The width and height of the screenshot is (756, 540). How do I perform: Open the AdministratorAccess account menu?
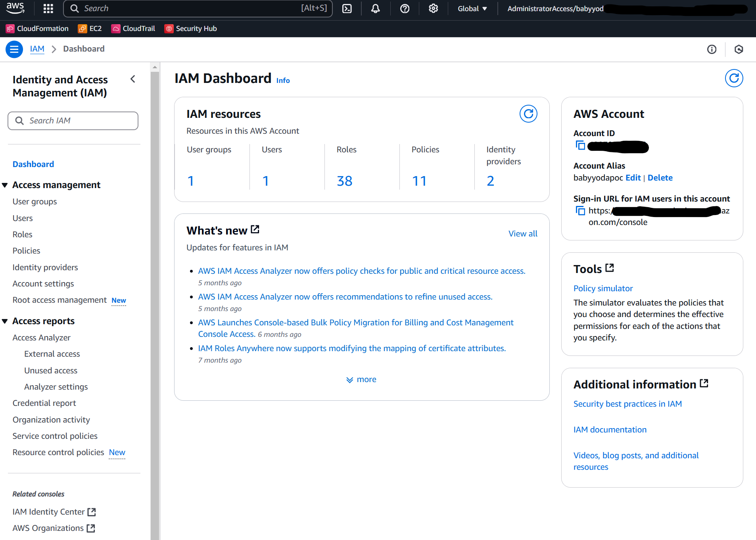[627, 8]
